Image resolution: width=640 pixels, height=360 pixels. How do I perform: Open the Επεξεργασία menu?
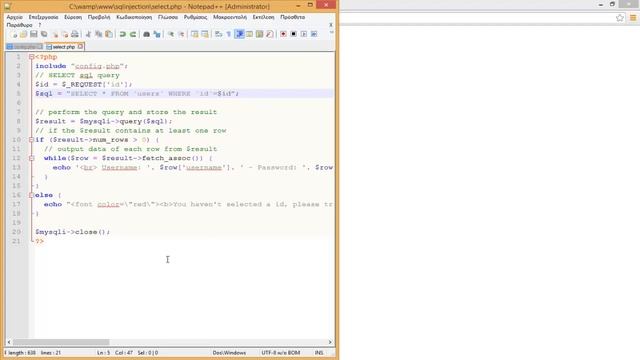pyautogui.click(x=43, y=17)
